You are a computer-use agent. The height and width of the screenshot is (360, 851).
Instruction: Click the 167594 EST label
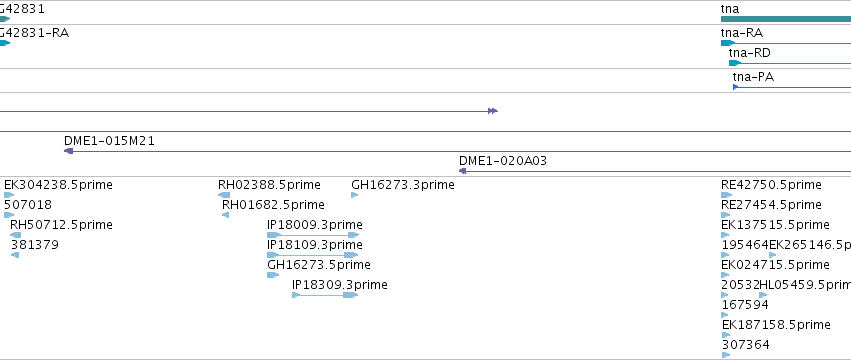(745, 305)
